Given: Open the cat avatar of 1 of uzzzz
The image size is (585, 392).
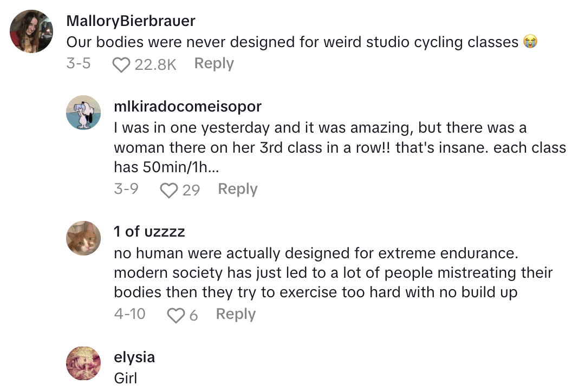Looking at the screenshot, I should click(83, 238).
